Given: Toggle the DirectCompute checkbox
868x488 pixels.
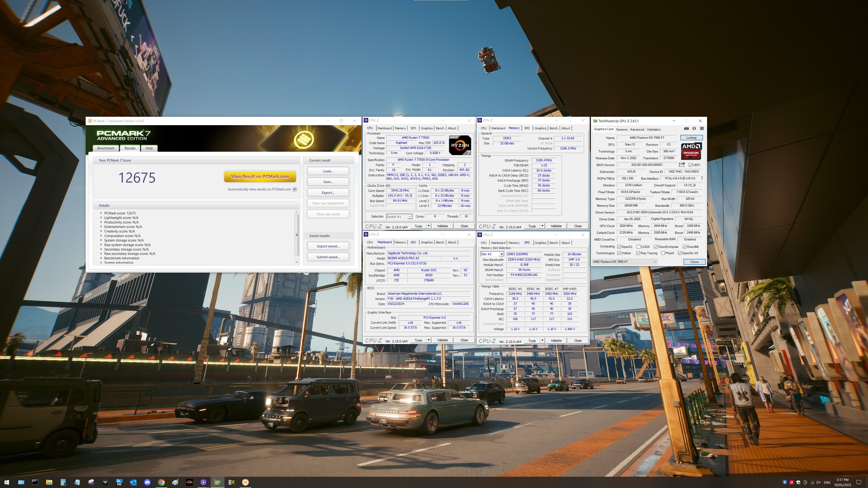Looking at the screenshot, I should point(656,247).
